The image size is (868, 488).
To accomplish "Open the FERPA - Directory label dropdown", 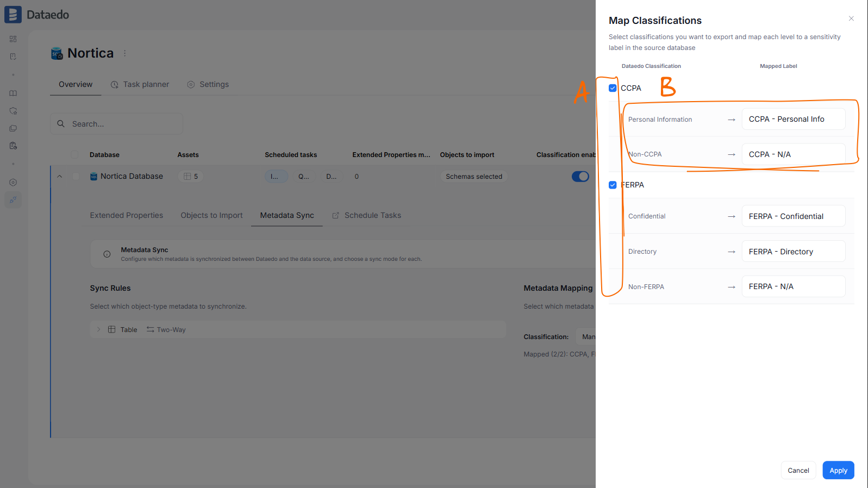I will [794, 252].
